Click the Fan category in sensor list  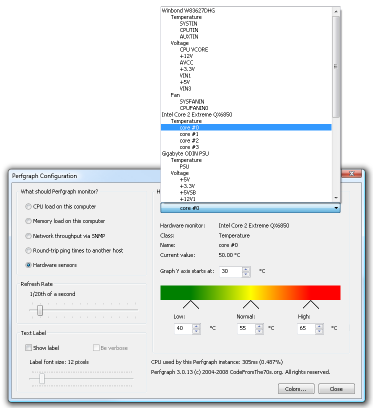coord(175,95)
